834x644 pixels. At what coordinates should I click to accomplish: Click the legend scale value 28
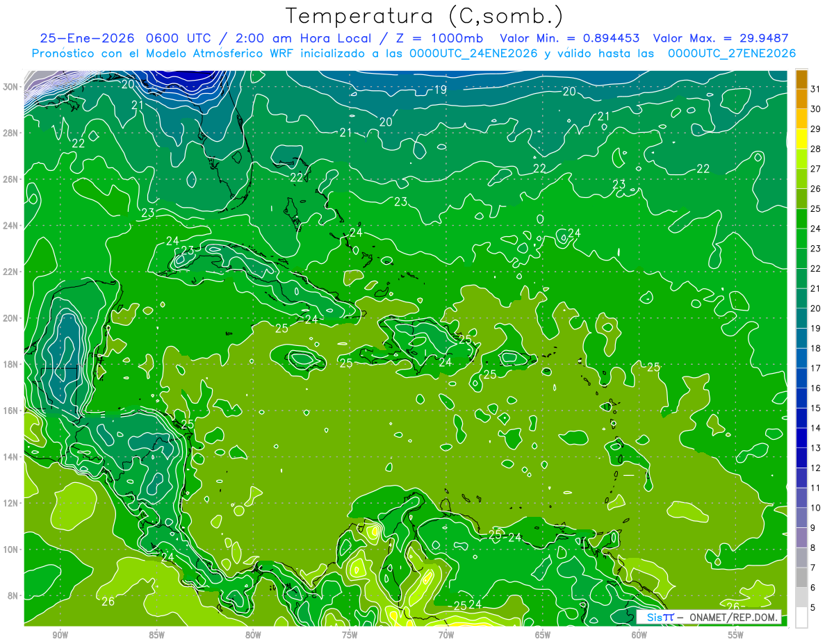(816, 149)
